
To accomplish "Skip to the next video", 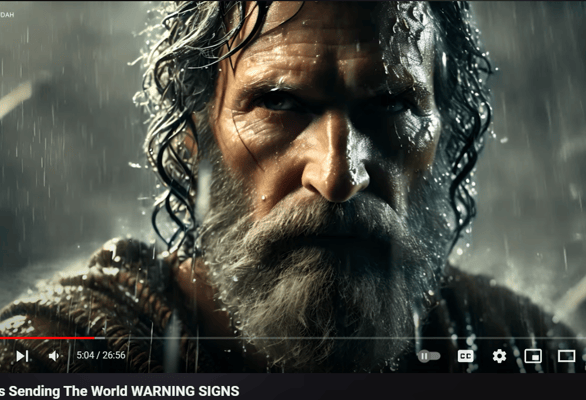I will (x=22, y=356).
